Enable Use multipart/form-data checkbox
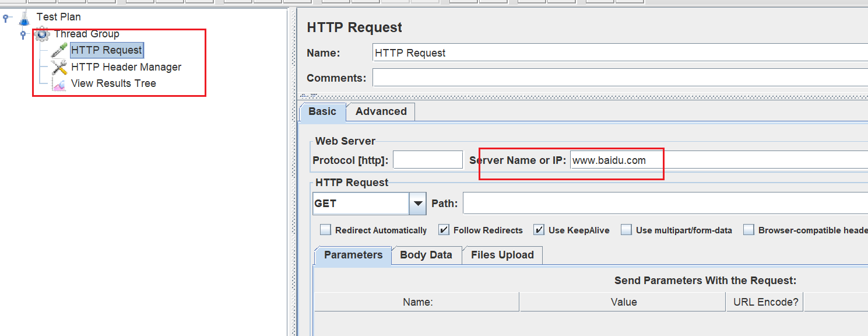 click(626, 230)
